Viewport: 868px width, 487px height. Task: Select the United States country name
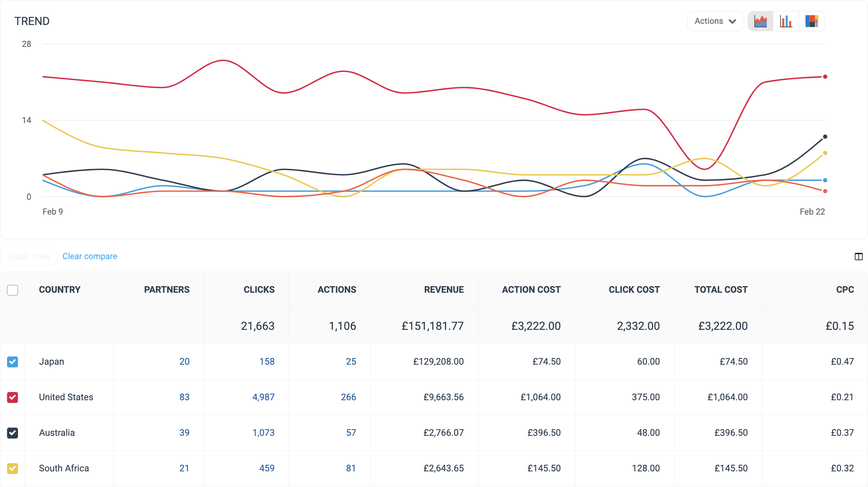point(66,397)
